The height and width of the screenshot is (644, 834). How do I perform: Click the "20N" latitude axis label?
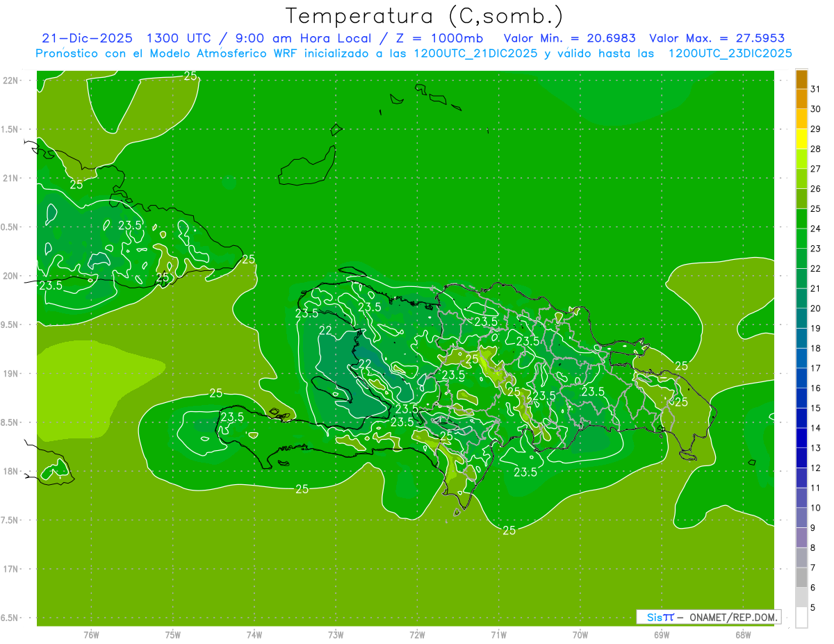(x=10, y=276)
